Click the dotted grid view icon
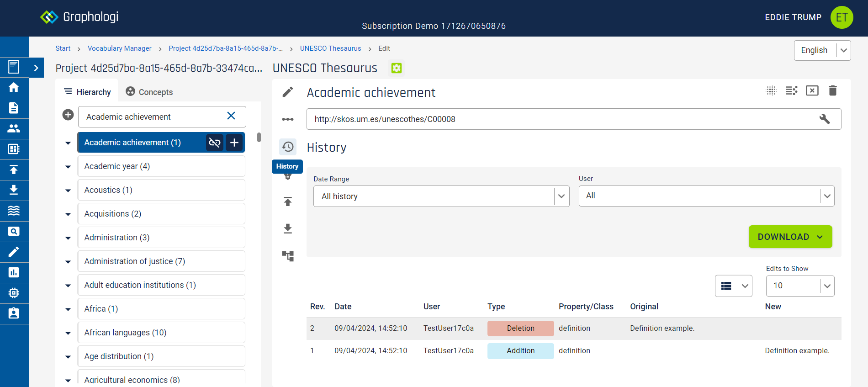 click(771, 90)
